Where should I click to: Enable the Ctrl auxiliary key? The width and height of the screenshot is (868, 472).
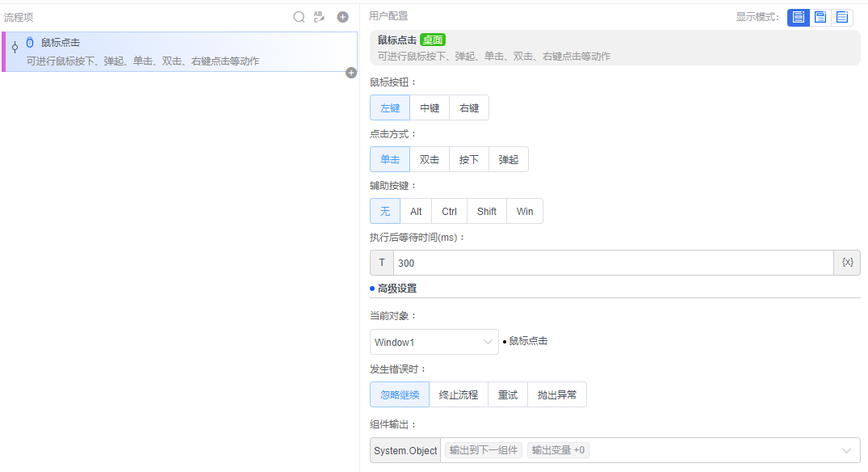[x=449, y=211]
